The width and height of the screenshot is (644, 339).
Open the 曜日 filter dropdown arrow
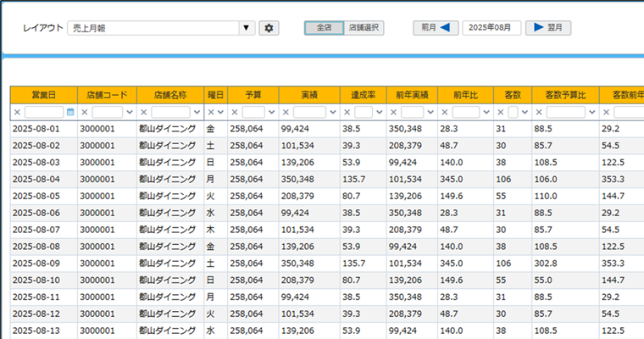pos(220,112)
